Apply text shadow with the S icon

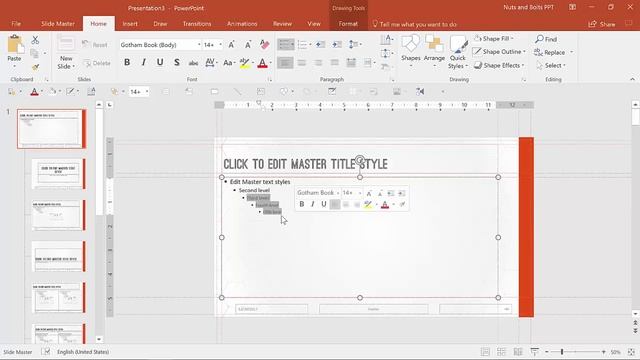coord(176,62)
